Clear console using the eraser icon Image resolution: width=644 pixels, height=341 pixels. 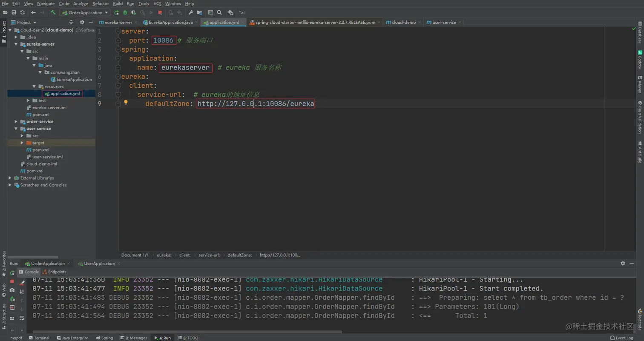(x=22, y=282)
